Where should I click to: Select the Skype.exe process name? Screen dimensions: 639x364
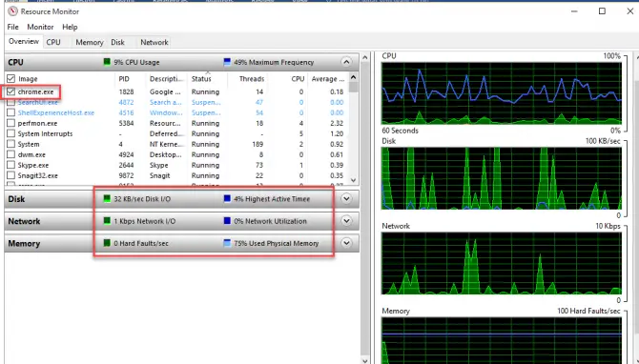33,165
